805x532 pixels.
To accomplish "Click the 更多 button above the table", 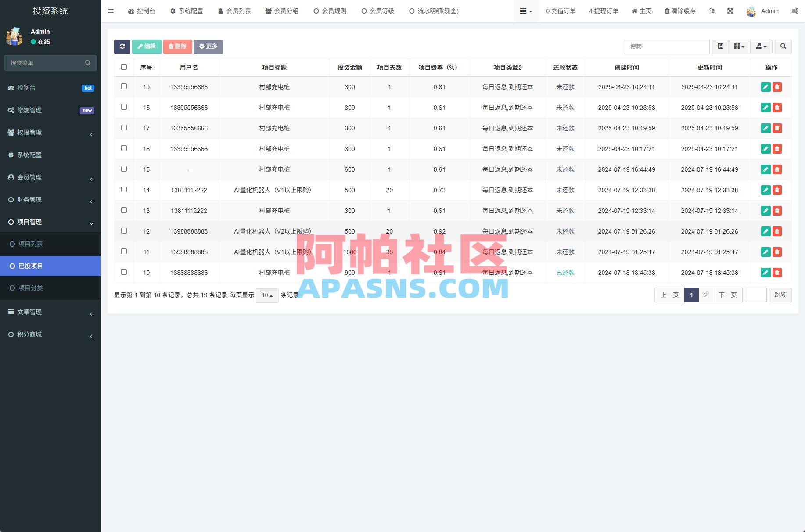I will click(x=208, y=47).
